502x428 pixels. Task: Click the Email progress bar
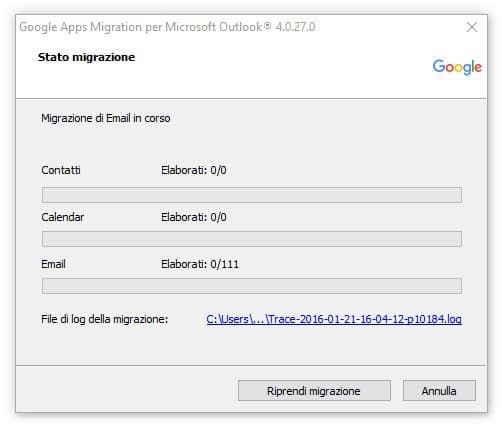point(252,286)
